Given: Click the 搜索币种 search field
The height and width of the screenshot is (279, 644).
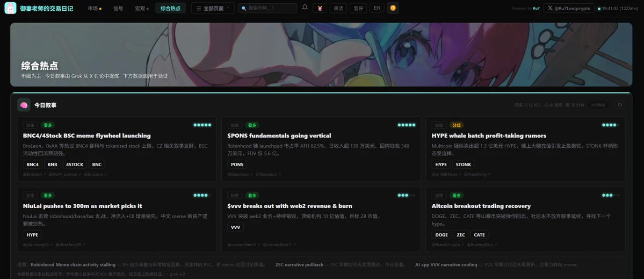Looking at the screenshot, I should click(268, 8).
